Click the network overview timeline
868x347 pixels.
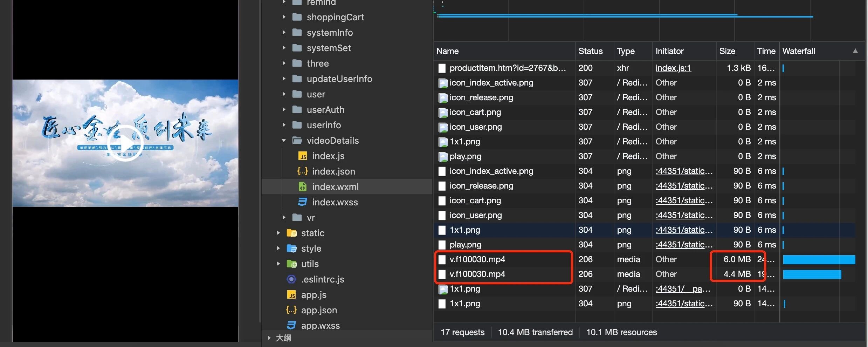tap(649, 20)
